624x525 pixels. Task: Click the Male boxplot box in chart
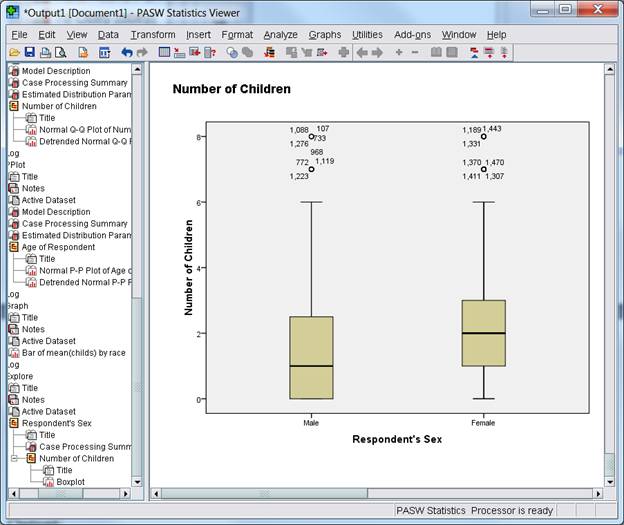coord(311,357)
